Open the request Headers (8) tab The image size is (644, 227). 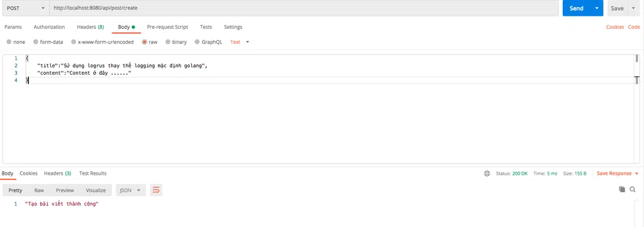91,27
